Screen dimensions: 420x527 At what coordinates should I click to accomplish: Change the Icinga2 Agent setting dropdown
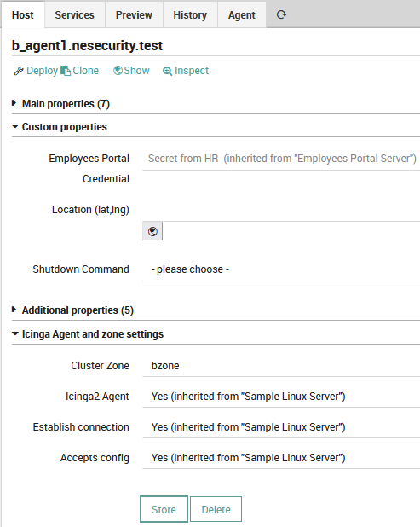point(281,397)
